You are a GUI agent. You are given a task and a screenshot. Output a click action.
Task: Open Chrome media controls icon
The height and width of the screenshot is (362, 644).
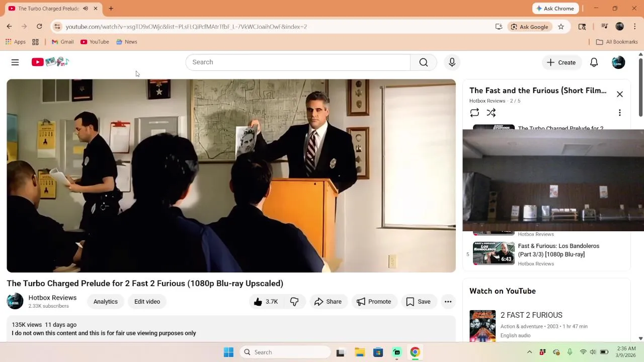pyautogui.click(x=605, y=27)
